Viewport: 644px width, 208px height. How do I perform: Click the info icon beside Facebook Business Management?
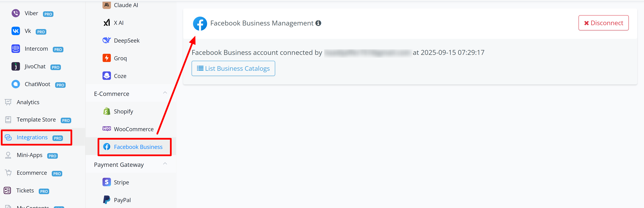pos(318,23)
